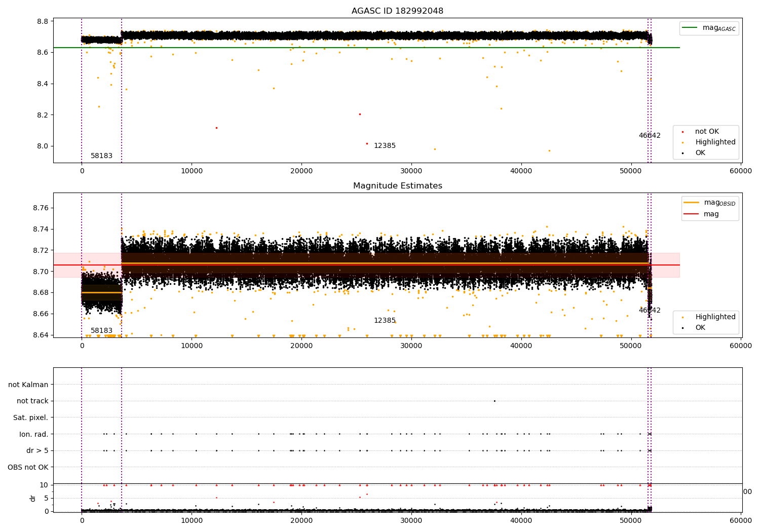The width and height of the screenshot is (760, 532).
Task: Click the 20000 x-tick under Magnitude Estimates plot
Action: [x=301, y=346]
